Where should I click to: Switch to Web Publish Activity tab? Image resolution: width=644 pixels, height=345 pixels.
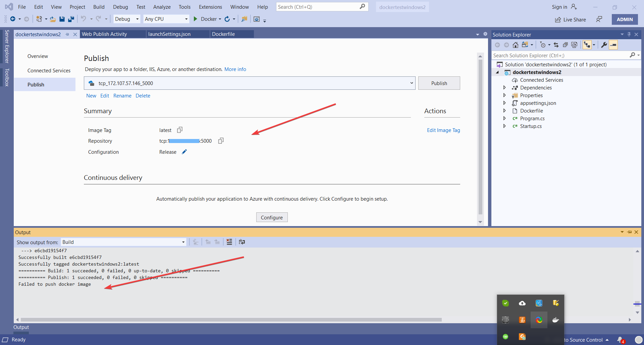pyautogui.click(x=113, y=34)
